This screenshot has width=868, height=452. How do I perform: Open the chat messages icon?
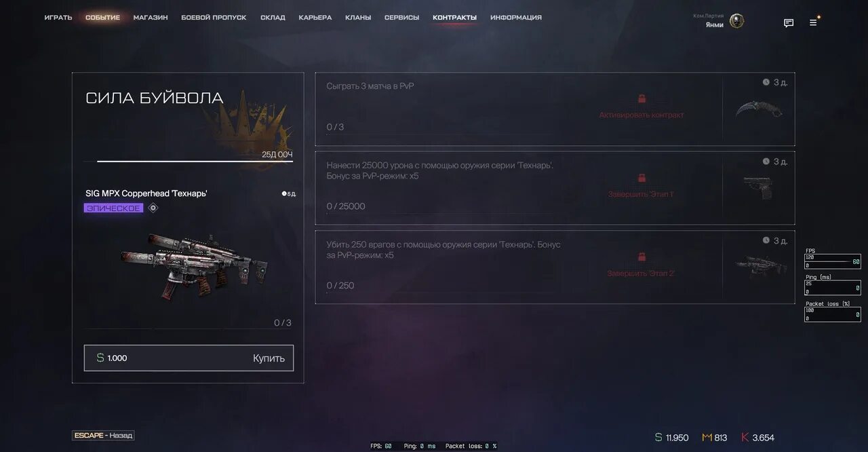click(789, 23)
